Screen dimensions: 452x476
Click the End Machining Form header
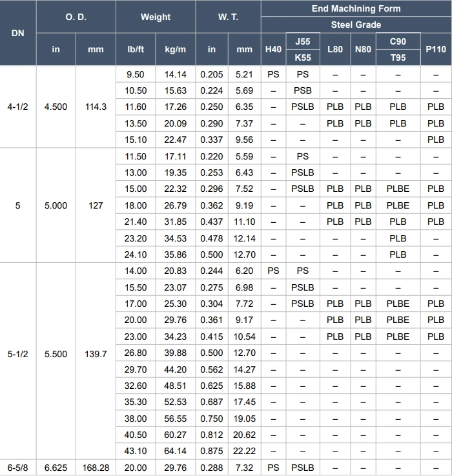356,8
